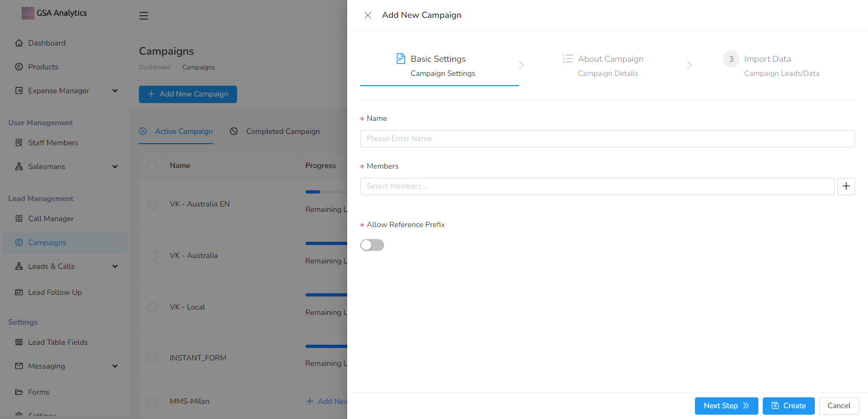This screenshot has height=419, width=868.
Task: Click the step 3 Import Data circle
Action: tap(731, 59)
